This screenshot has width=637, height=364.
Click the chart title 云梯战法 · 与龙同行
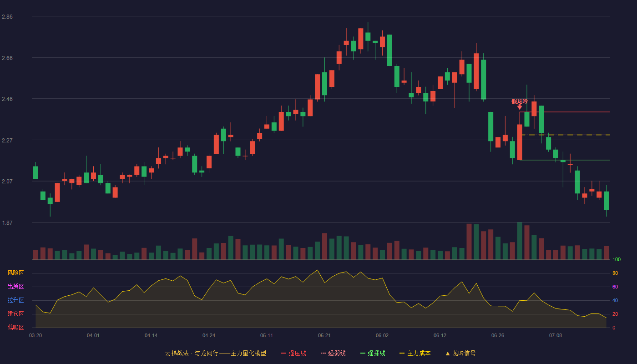[192, 353]
